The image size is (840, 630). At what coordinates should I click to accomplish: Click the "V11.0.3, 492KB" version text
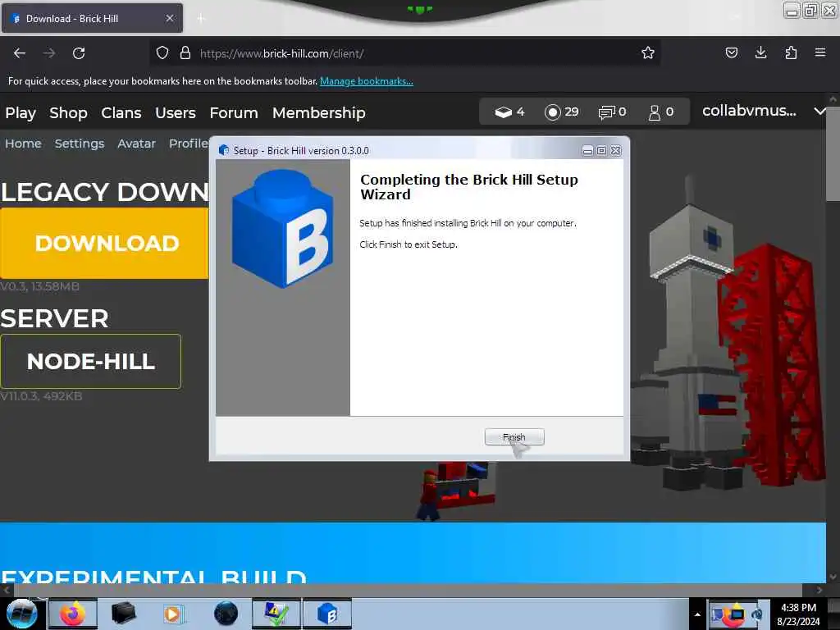click(41, 396)
